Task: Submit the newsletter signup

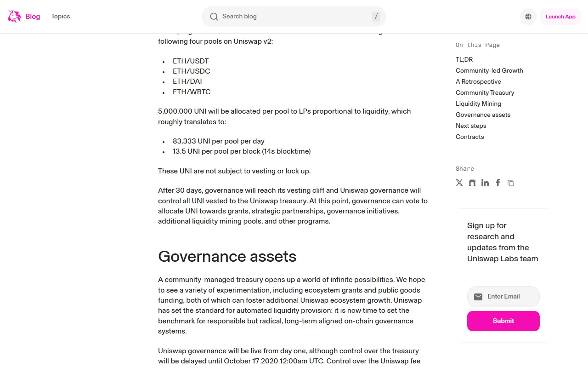Action: coord(503,321)
